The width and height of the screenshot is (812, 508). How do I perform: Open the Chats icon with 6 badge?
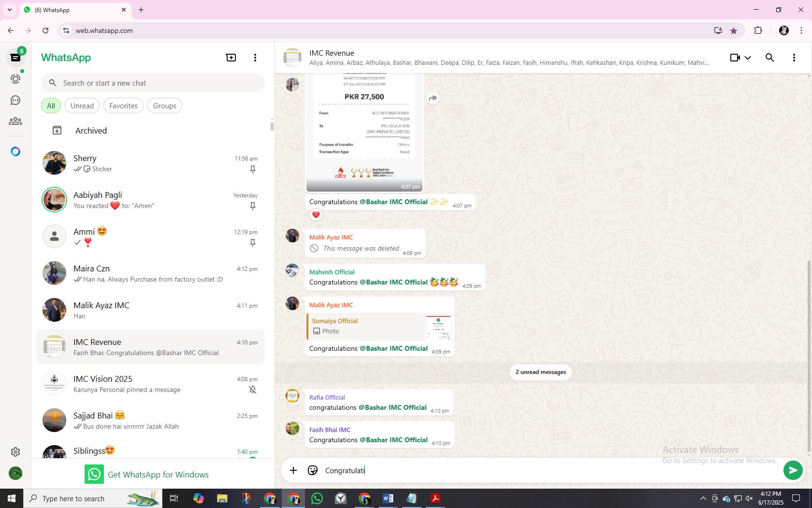click(x=15, y=58)
